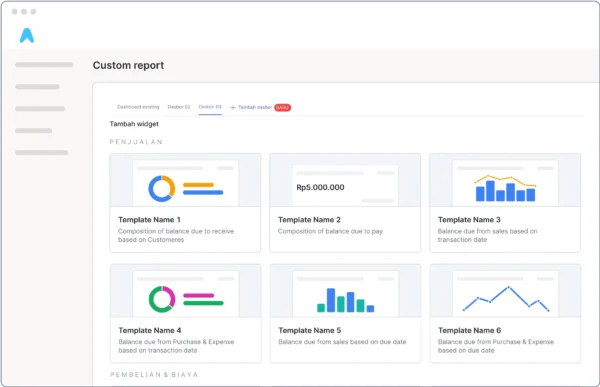The height and width of the screenshot is (387, 600).
Task: Click description text under Template Name 6
Action: point(496,346)
